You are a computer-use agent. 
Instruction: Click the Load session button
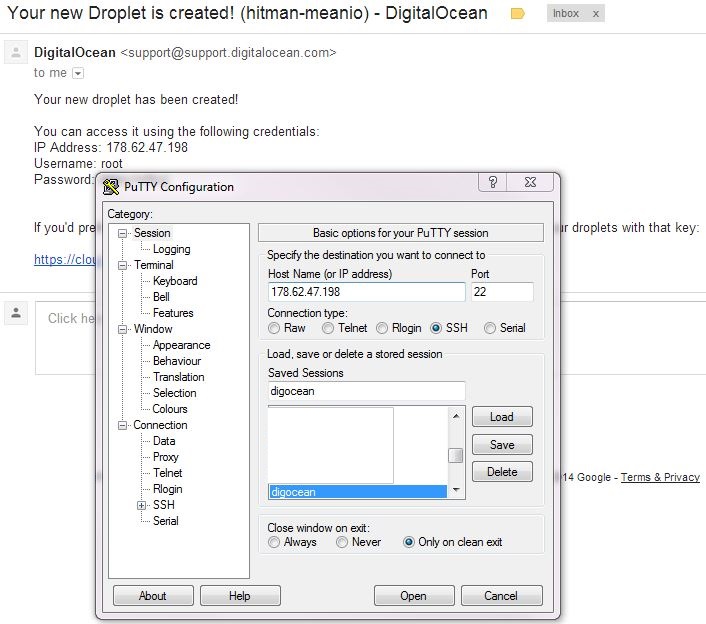[502, 417]
